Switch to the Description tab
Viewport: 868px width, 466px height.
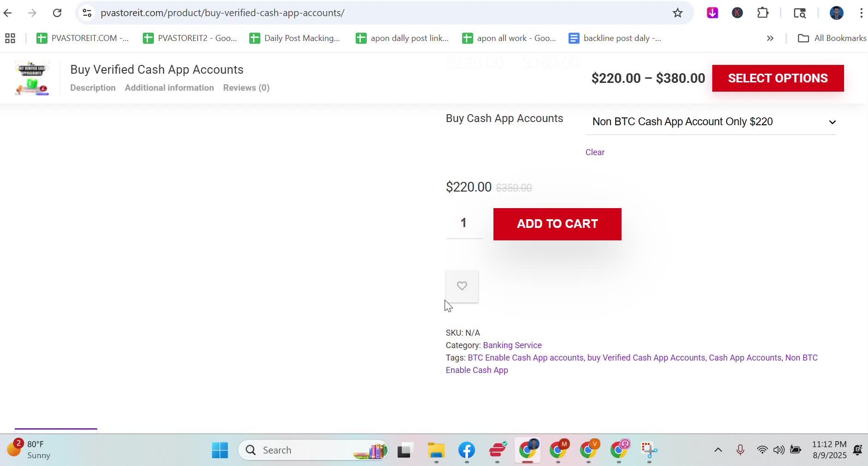coord(93,88)
